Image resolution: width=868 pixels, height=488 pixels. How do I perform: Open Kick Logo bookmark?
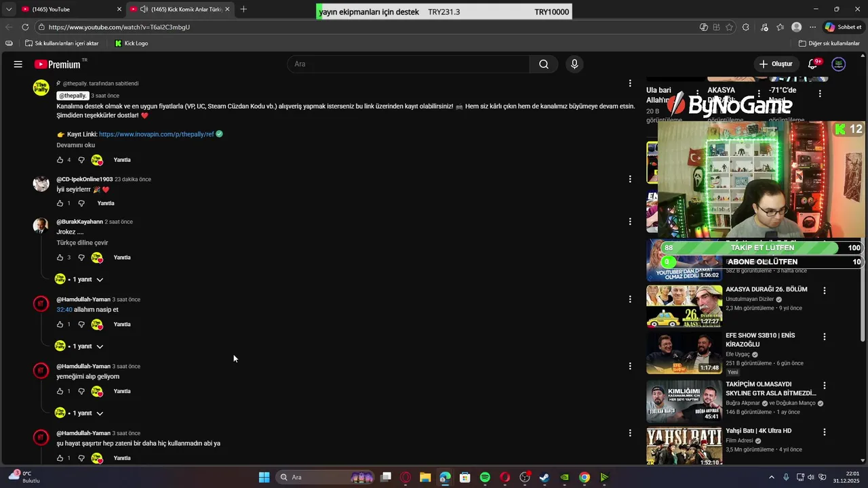132,43
